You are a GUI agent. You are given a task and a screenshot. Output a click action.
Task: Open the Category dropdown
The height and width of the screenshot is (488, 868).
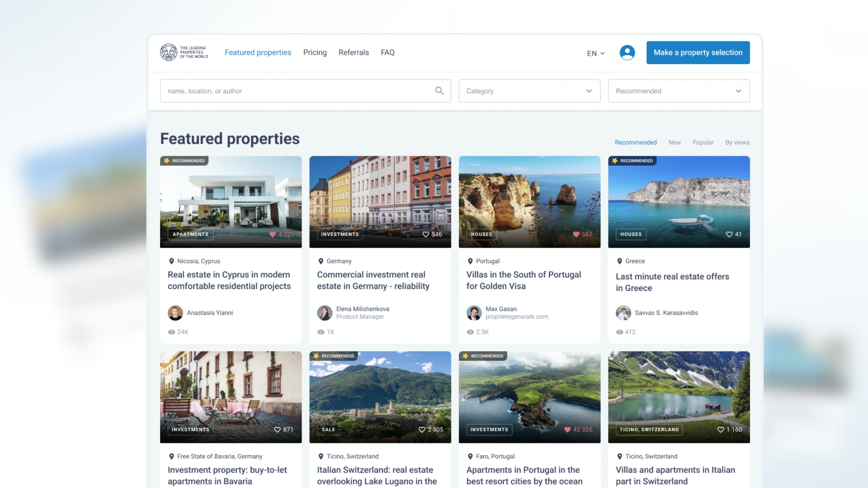(529, 91)
